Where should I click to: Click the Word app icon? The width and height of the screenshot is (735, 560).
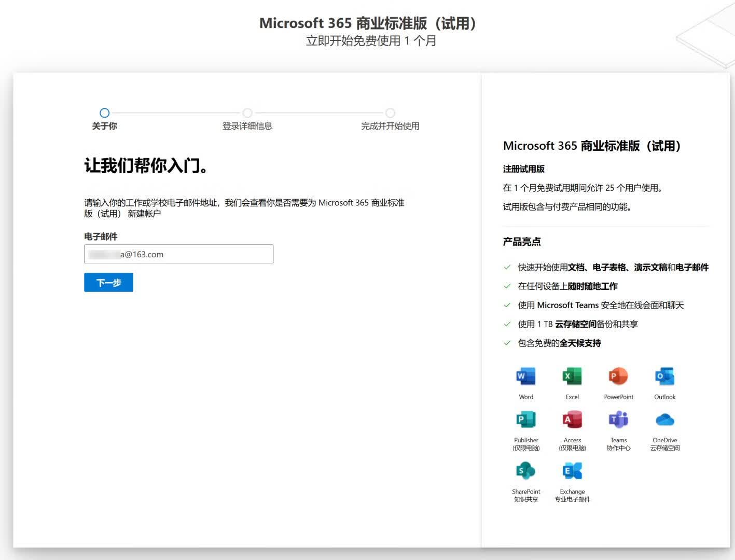tap(526, 376)
